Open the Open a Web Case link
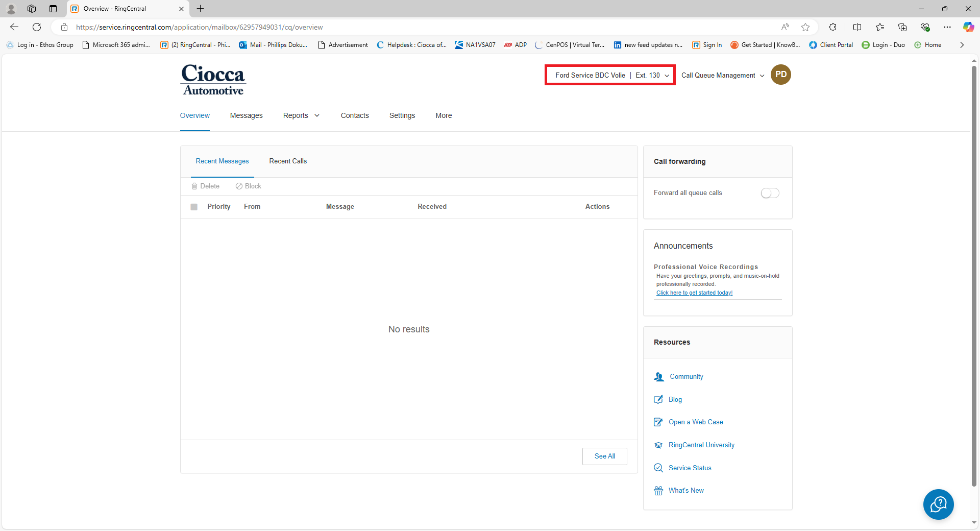Image resolution: width=980 pixels, height=531 pixels. (x=696, y=422)
